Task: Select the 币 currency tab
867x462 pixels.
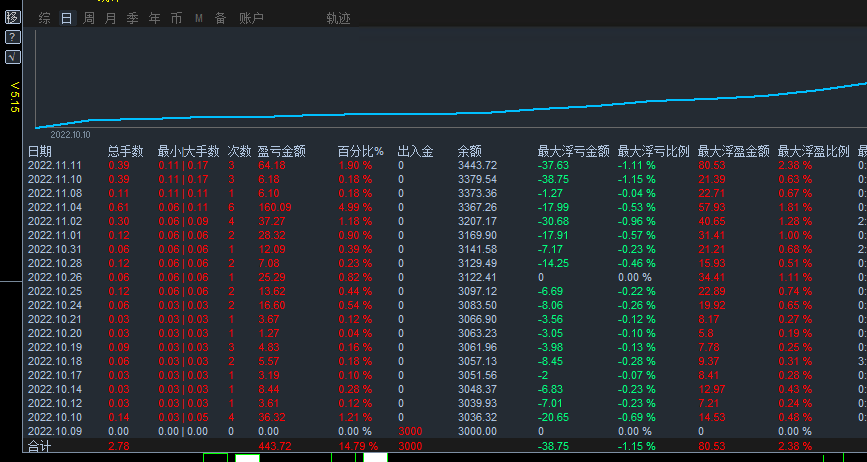Action: (x=176, y=18)
